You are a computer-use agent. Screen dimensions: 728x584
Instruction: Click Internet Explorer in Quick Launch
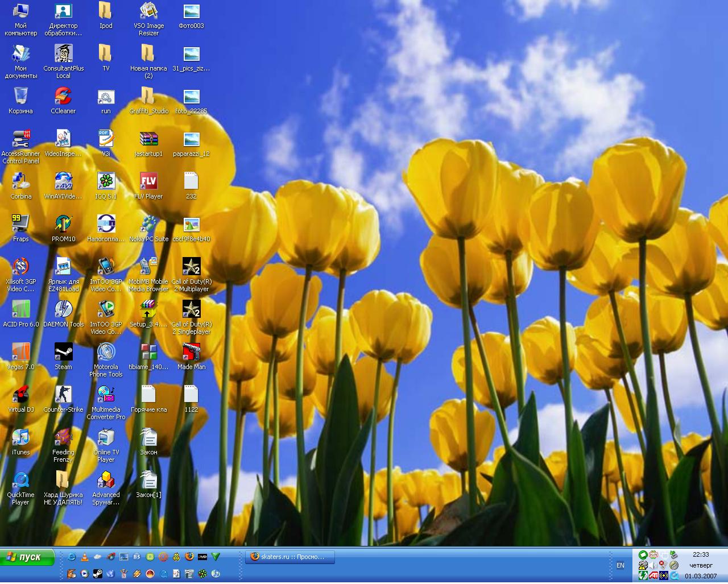coord(72,557)
